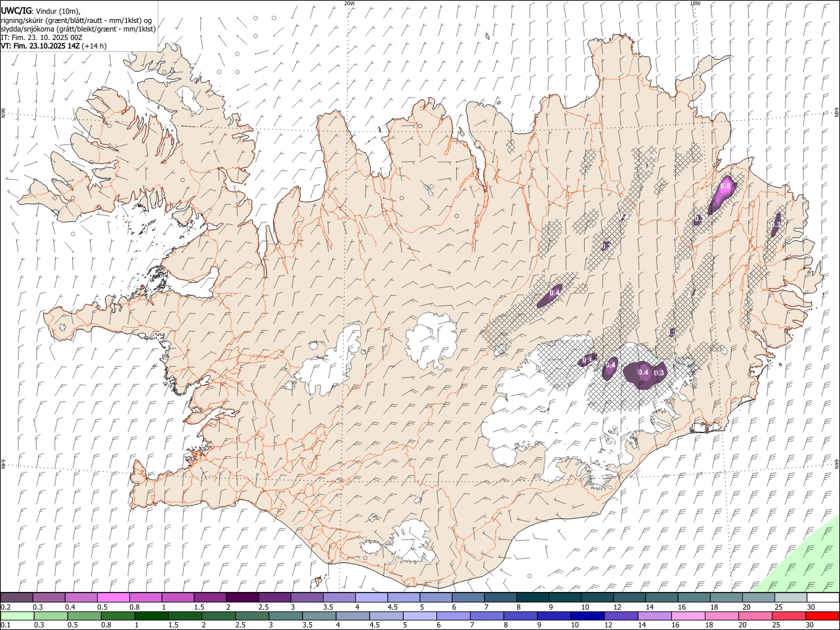Click the '30' label in the top legend row
The width and height of the screenshot is (840, 630).
tap(811, 607)
